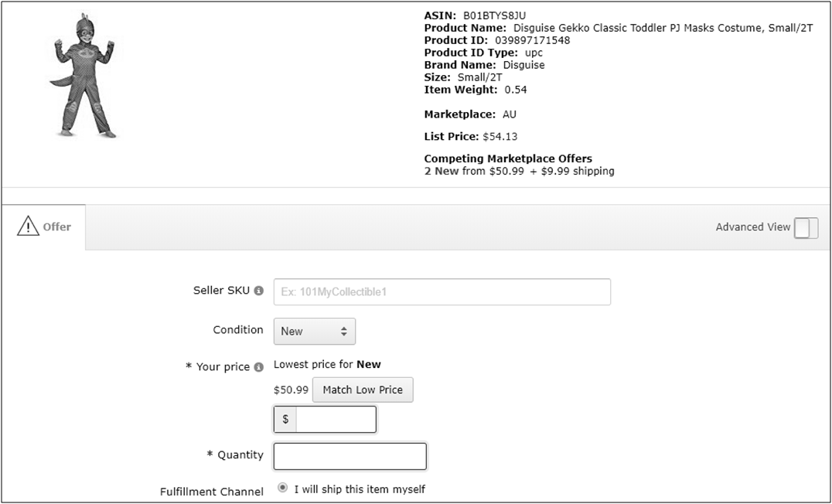Image resolution: width=832 pixels, height=504 pixels.
Task: Switch to the Offer tab
Action: pyautogui.click(x=56, y=226)
